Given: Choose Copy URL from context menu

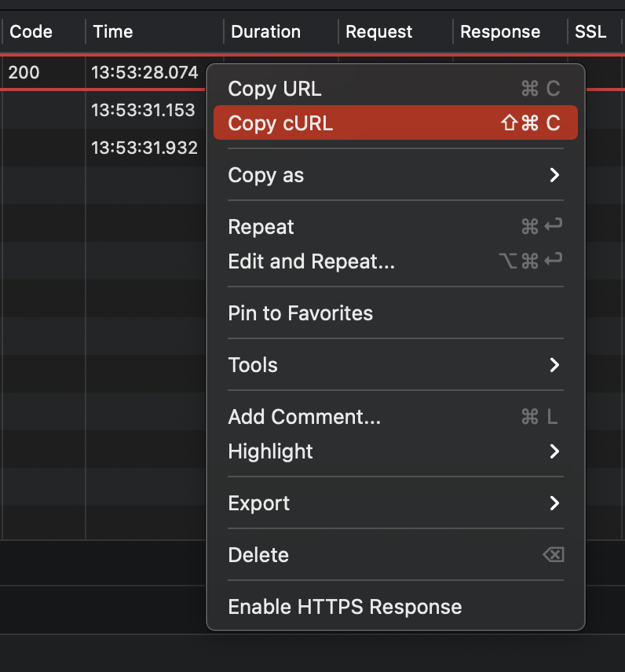Looking at the screenshot, I should coord(395,89).
